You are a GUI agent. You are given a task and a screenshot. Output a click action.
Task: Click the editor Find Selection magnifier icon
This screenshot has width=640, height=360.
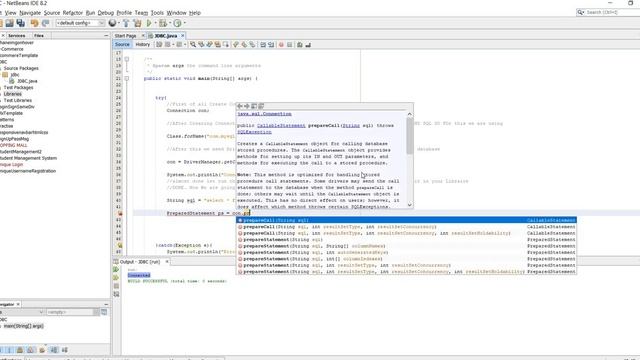[193, 44]
